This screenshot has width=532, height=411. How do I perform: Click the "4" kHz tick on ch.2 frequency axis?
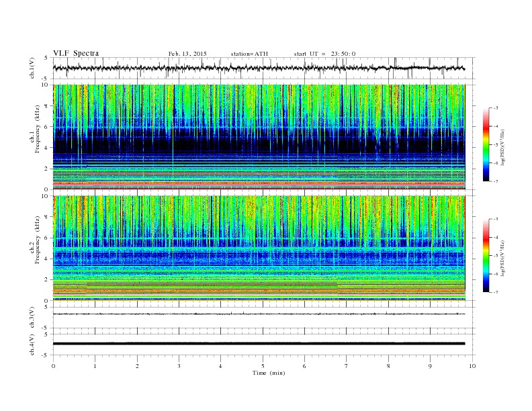coord(47,259)
